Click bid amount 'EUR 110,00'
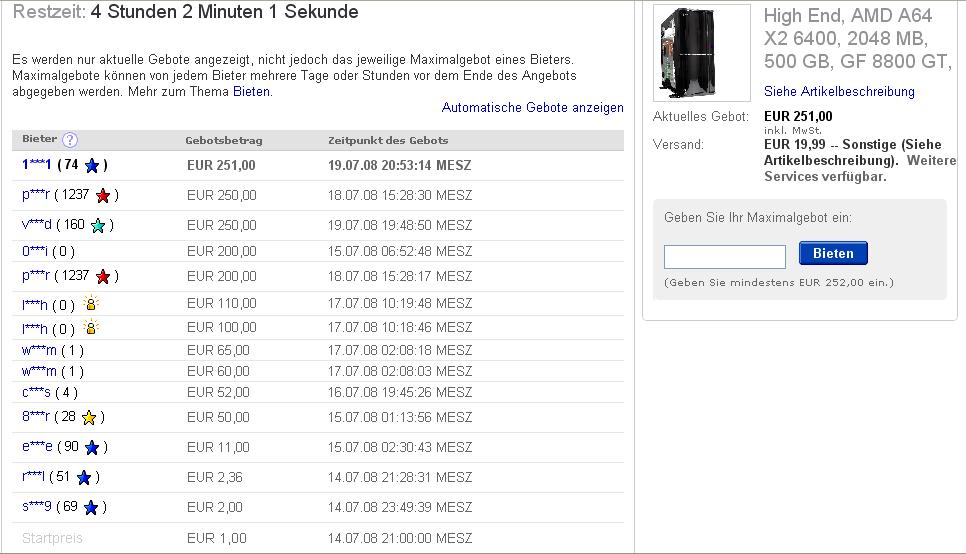Viewport: 966px width, 554px height. pos(222,303)
